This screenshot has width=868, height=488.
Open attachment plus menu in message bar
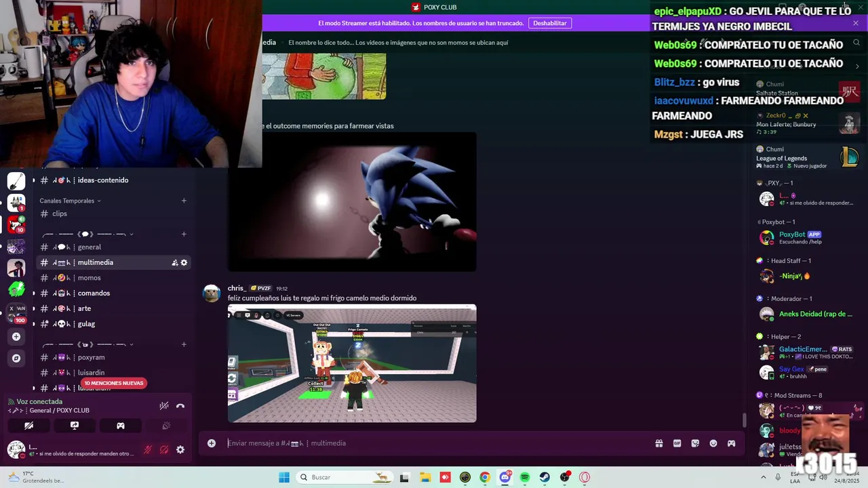coord(212,443)
